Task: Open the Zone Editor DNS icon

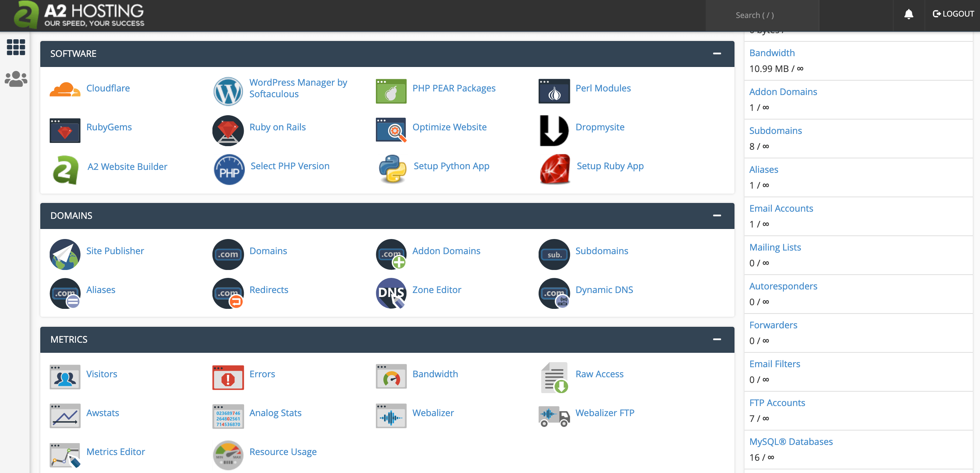Action: click(391, 292)
